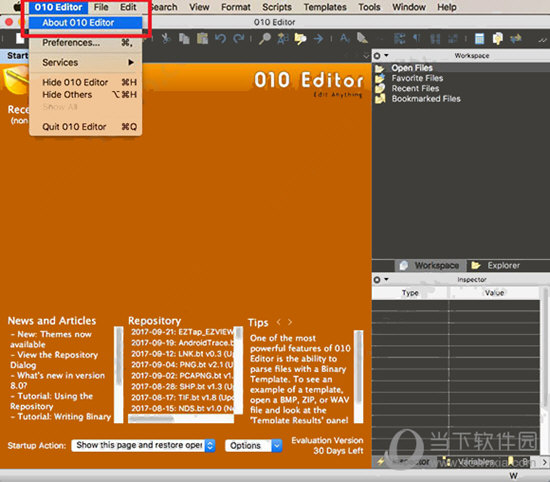Choose Quit 010 Editor
This screenshot has height=482, width=550.
86,127
